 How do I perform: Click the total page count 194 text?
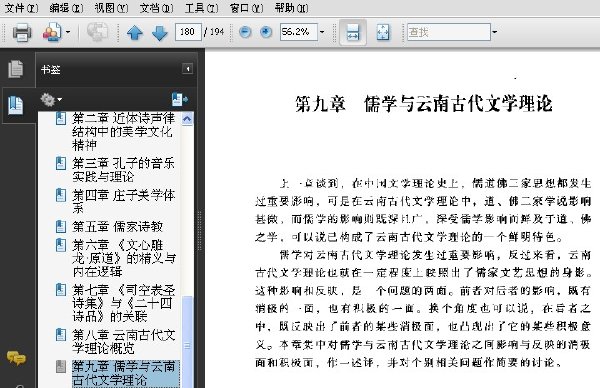(x=217, y=32)
